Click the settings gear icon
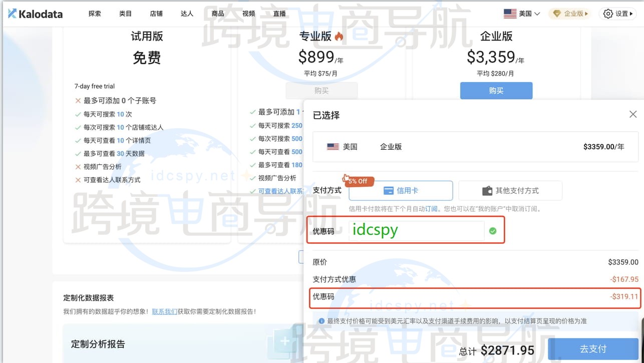 [x=608, y=14]
